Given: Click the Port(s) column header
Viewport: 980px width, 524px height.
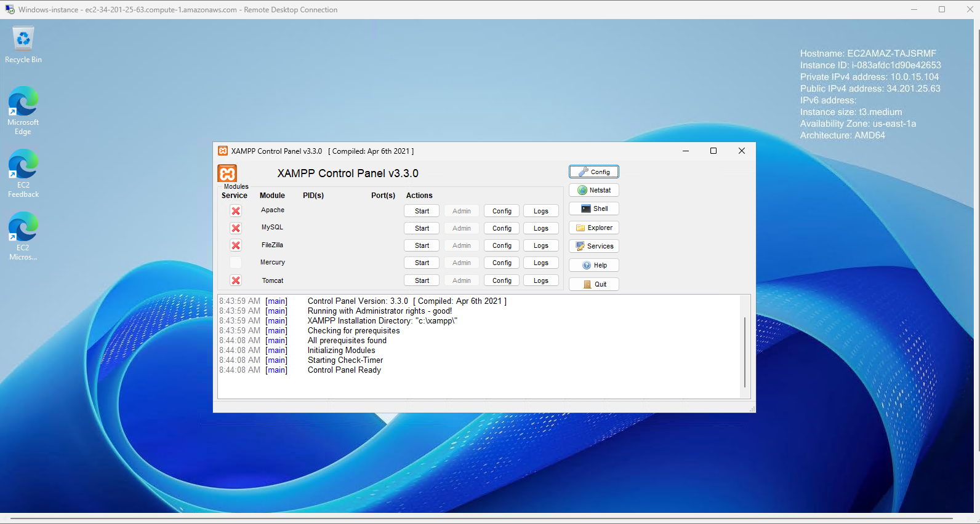Looking at the screenshot, I should pyautogui.click(x=383, y=196).
